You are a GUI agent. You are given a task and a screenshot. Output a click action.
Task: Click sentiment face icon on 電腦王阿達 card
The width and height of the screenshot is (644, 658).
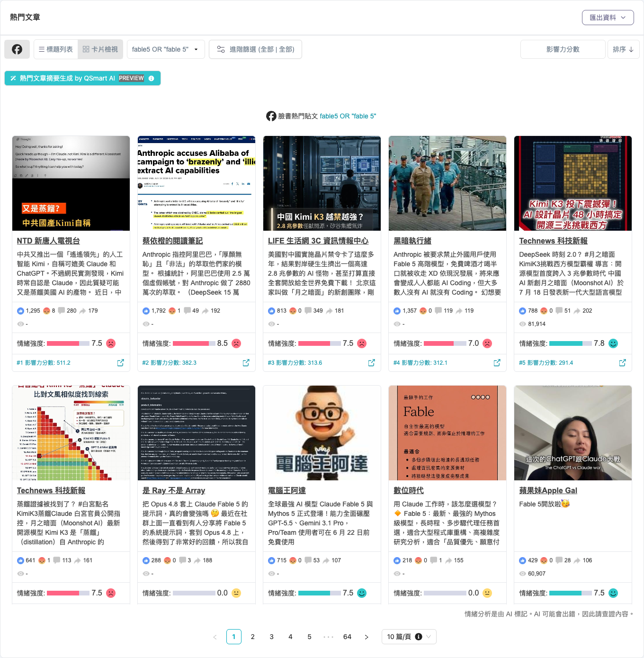pyautogui.click(x=362, y=593)
